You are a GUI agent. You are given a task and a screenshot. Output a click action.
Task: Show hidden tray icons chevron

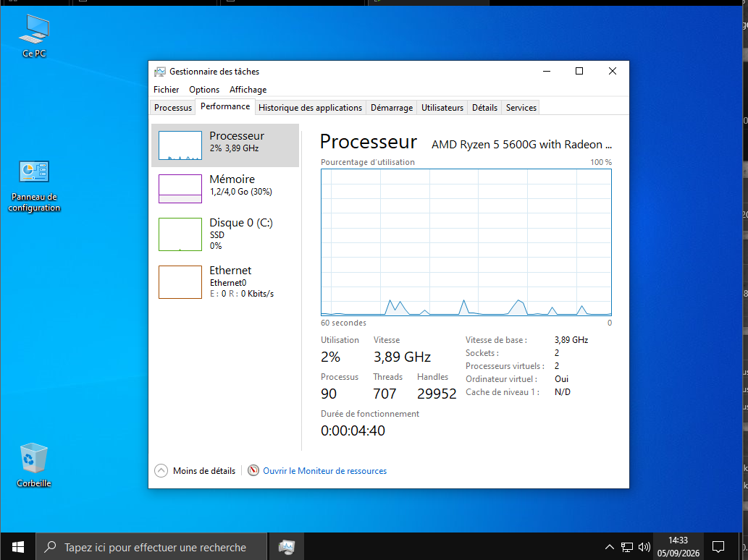[609, 547]
